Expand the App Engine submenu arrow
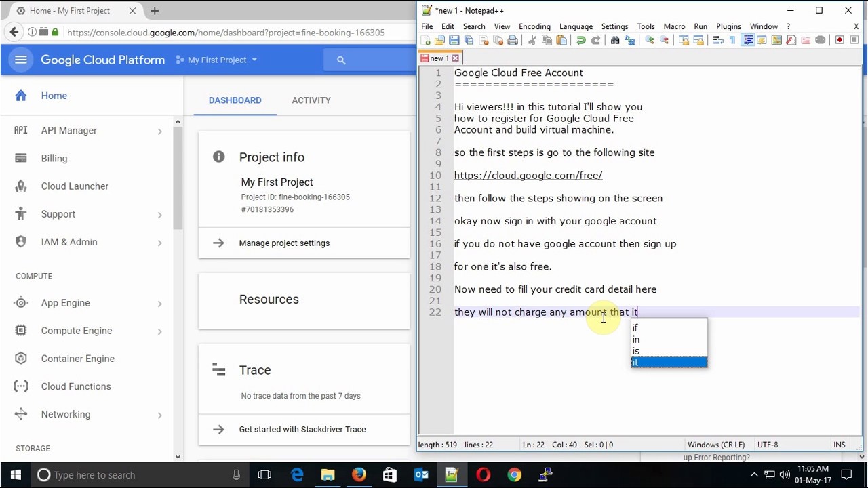Viewport: 868px width, 488px height. click(x=160, y=304)
